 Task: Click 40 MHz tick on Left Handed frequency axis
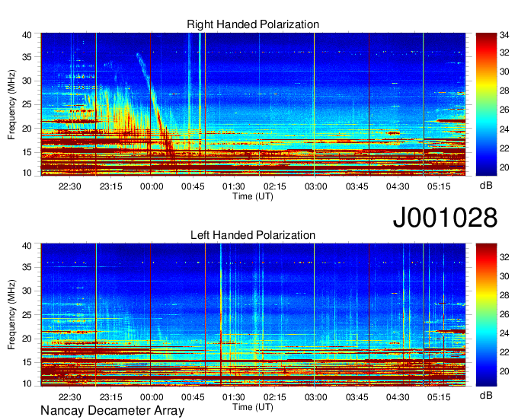27,246
